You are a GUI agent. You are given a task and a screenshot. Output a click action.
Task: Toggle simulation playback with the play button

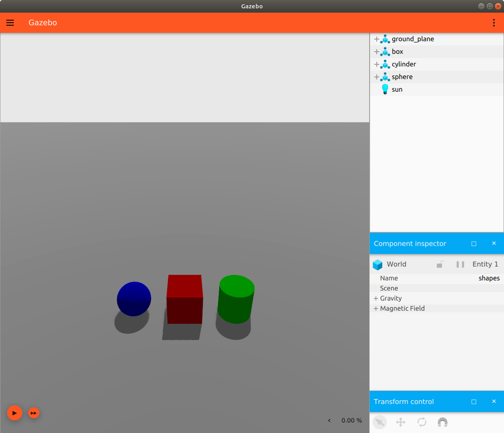click(15, 413)
